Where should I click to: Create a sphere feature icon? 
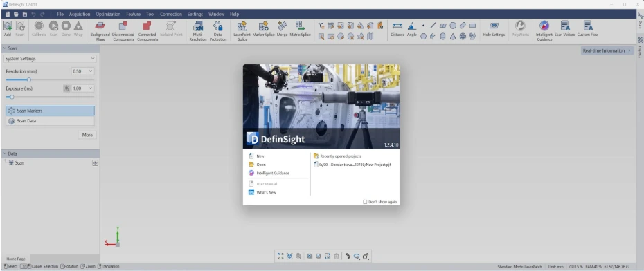pos(463,37)
